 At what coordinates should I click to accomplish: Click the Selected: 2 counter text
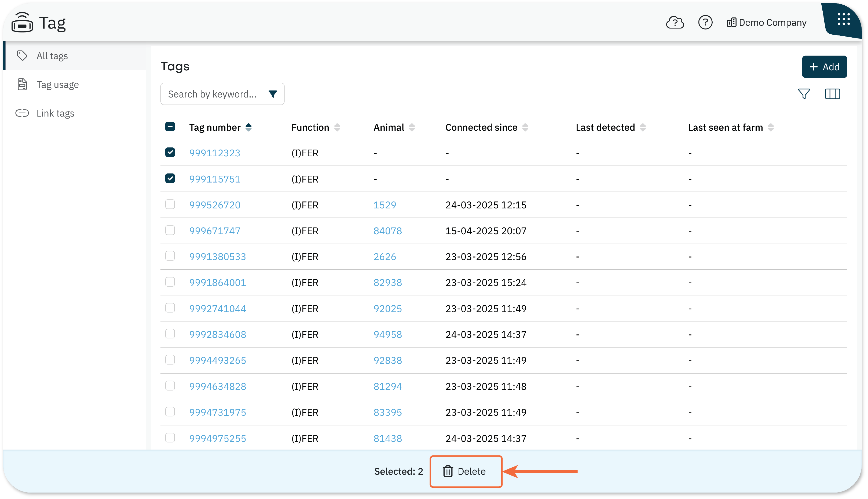click(x=398, y=471)
